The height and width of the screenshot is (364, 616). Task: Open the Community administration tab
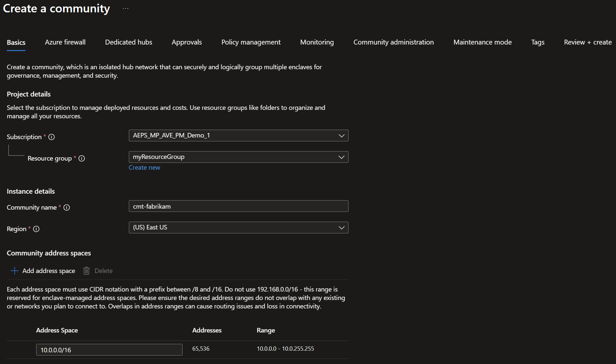393,42
